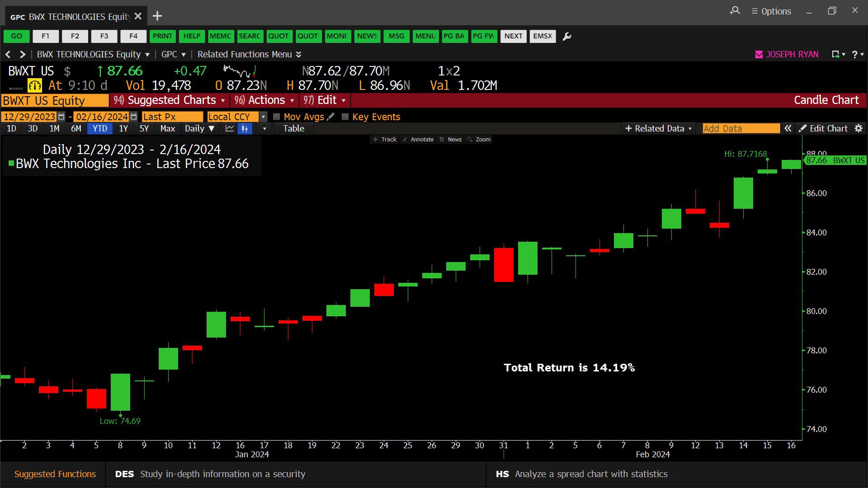The image size is (868, 488).
Task: Open the start date calendar picker
Action: click(x=61, y=117)
